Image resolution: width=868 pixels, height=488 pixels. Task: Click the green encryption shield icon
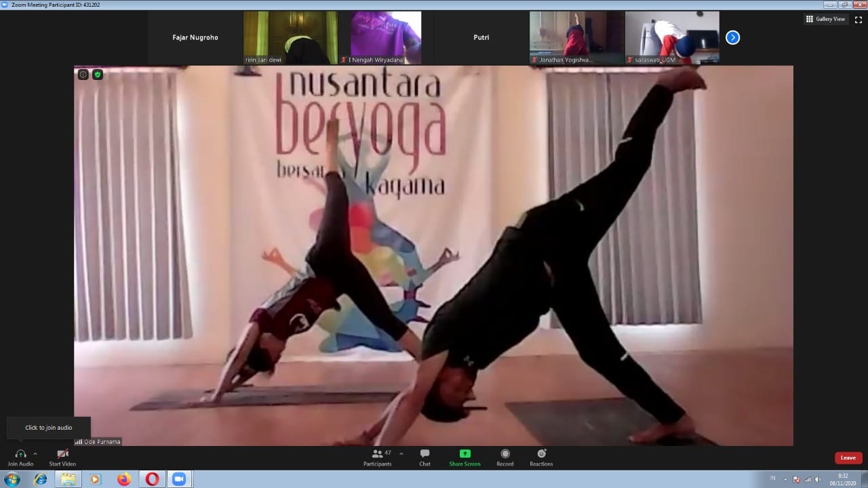pos(98,75)
